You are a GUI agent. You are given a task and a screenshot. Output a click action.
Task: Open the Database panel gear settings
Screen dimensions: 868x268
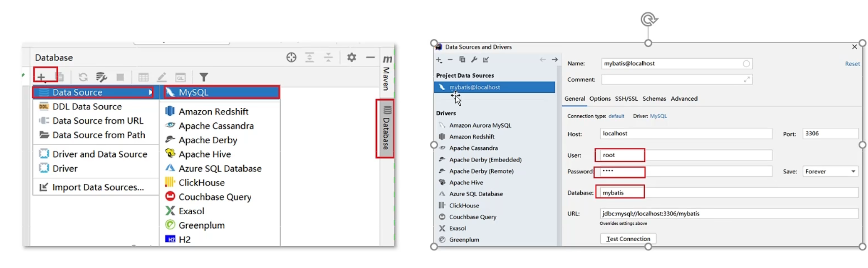coord(352,57)
